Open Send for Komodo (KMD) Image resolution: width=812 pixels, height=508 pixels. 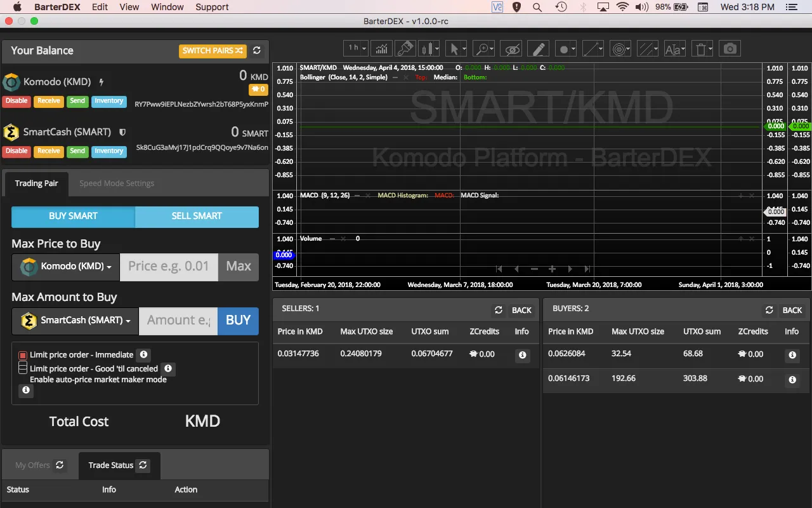click(77, 101)
